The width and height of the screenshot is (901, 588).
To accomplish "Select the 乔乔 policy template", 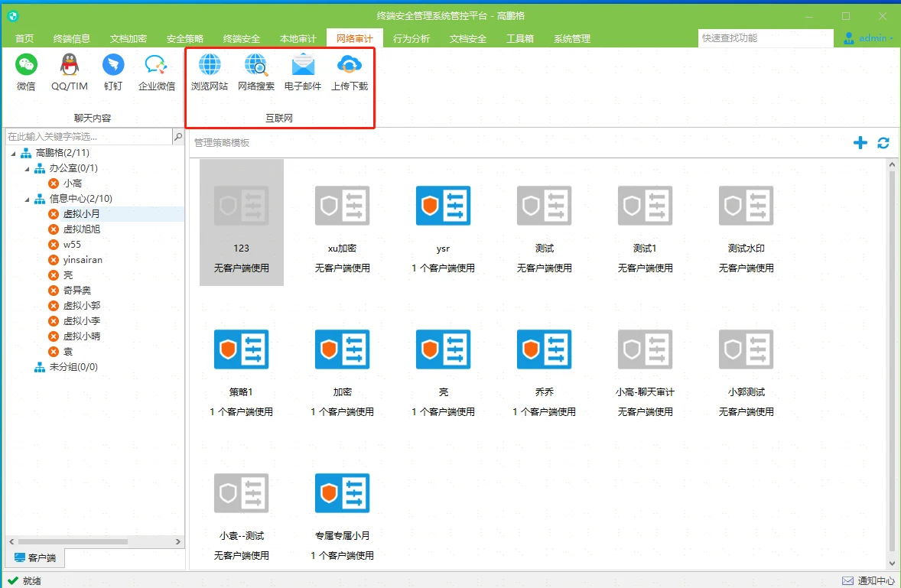I will click(x=544, y=366).
